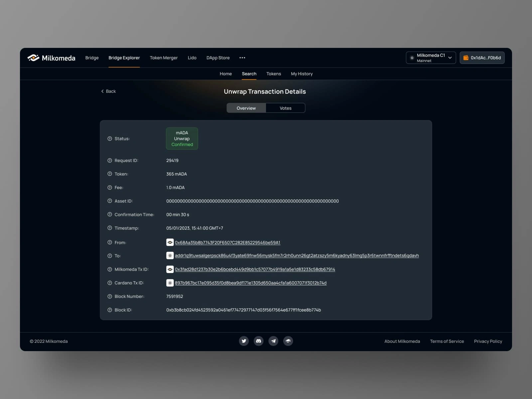Click the all-zeros Asset ID value
The image size is (532, 399).
pyautogui.click(x=252, y=201)
